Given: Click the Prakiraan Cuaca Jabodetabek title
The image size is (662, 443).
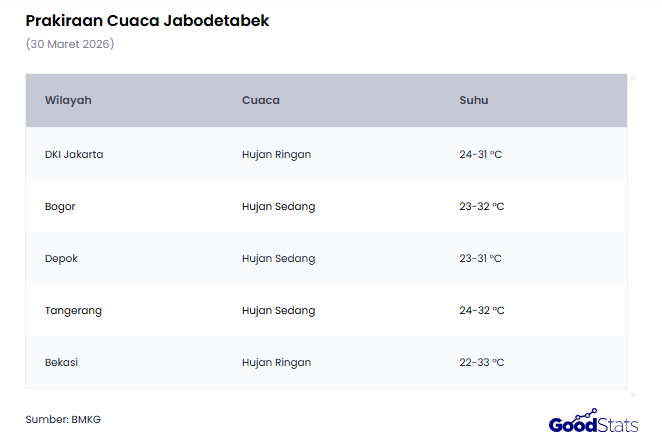Looking at the screenshot, I should coord(147,21).
